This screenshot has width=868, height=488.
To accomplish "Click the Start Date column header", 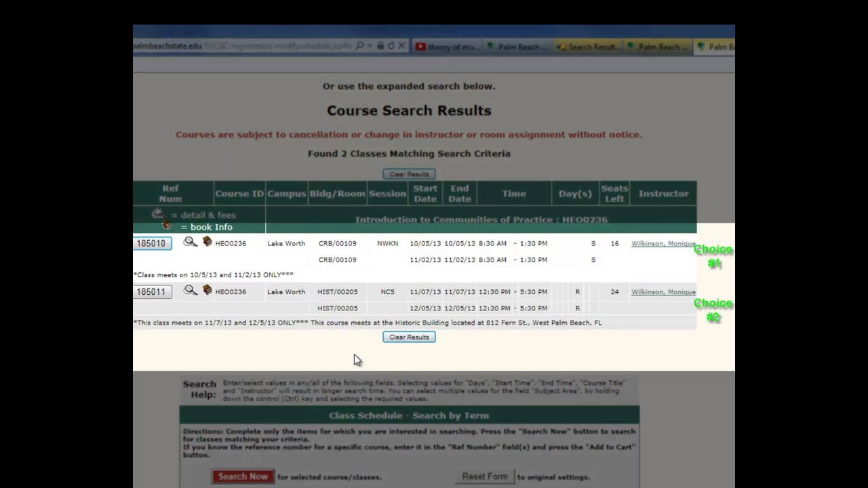I will 425,193.
